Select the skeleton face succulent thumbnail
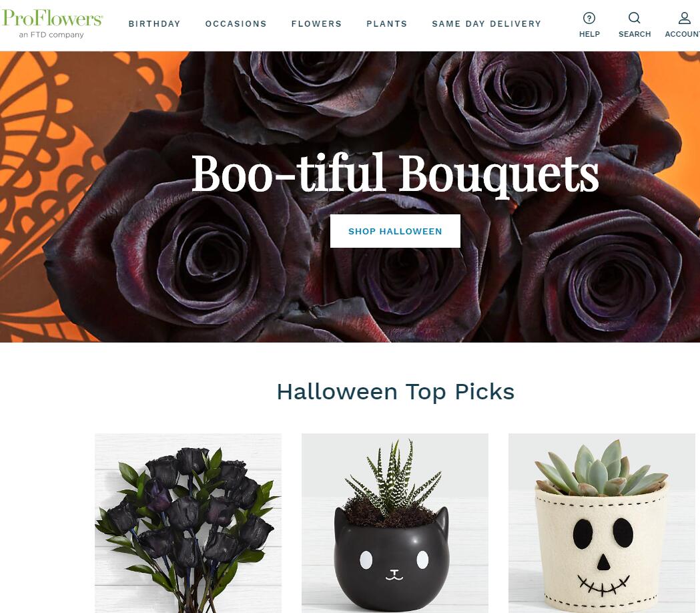Screen dimensions: 700x613 coord(602,523)
